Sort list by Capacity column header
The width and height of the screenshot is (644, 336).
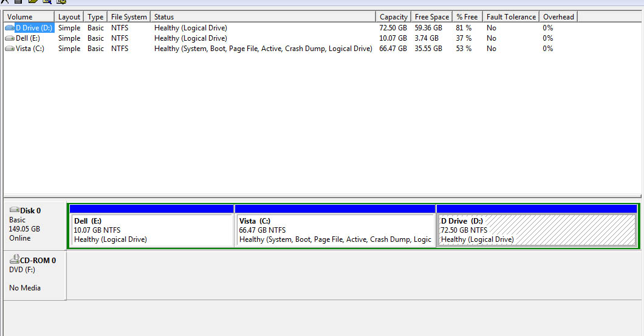393,17
